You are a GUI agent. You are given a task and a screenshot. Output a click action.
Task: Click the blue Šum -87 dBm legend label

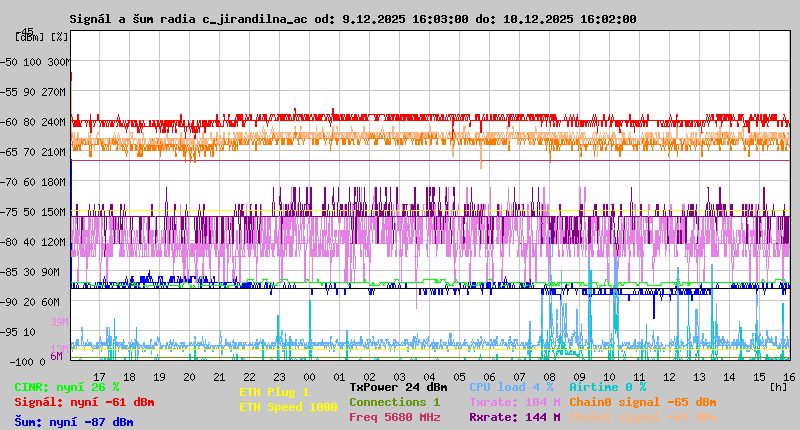[74, 422]
